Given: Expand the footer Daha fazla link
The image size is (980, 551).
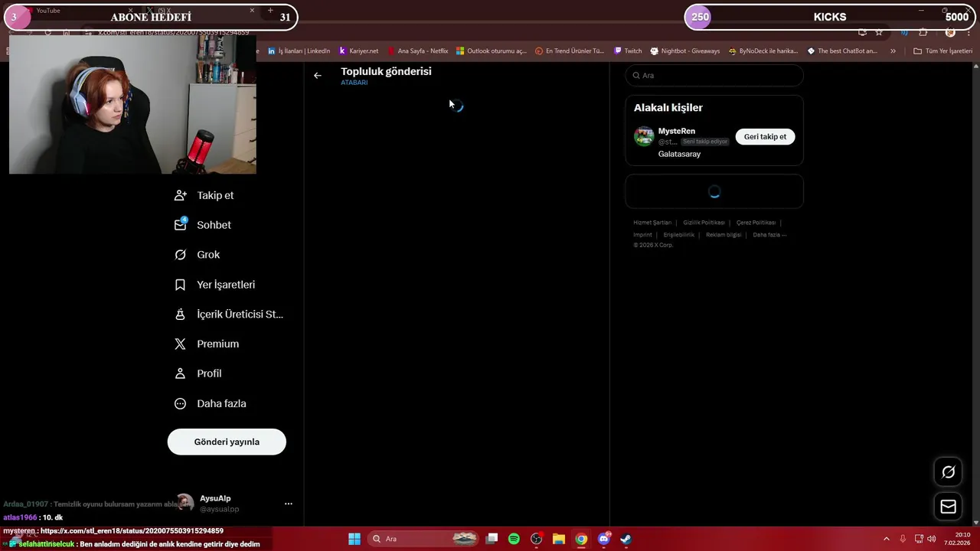Looking at the screenshot, I should [769, 235].
